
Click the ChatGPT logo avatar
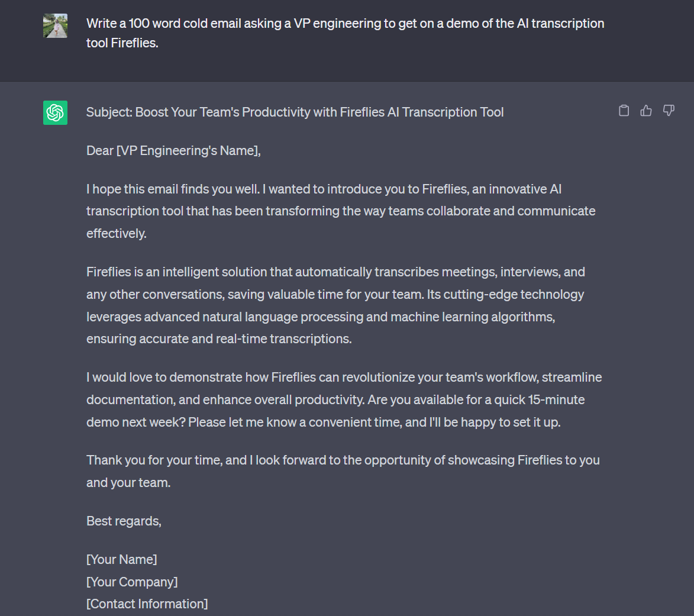(56, 113)
